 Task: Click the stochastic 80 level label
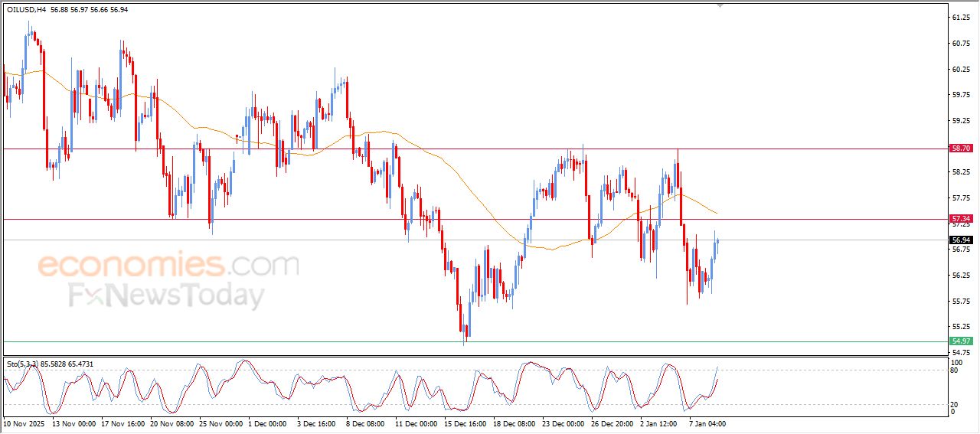click(x=955, y=371)
